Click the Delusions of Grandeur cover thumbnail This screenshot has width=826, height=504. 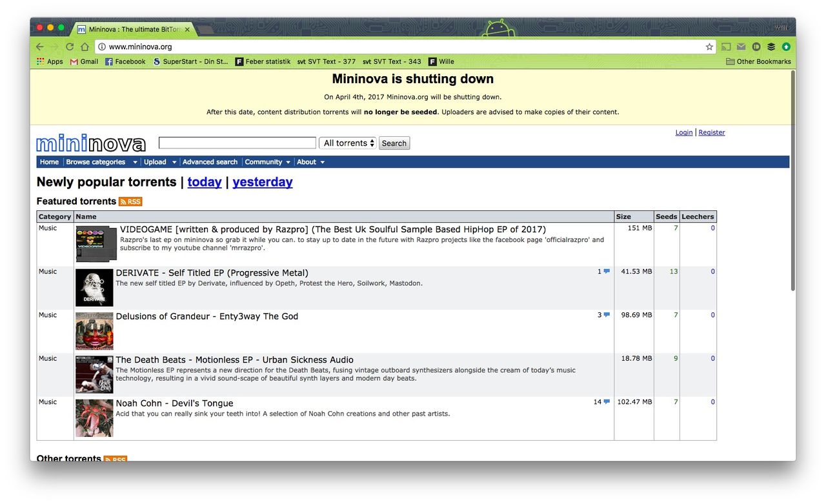click(94, 331)
